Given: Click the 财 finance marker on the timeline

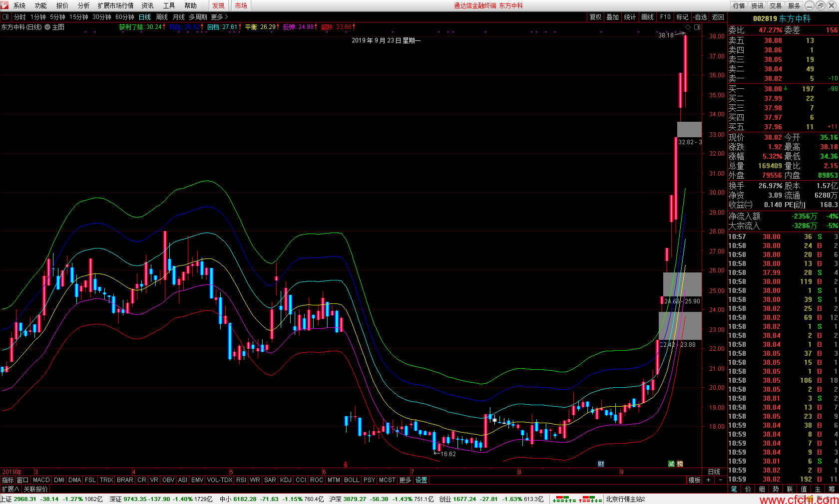Looking at the screenshot, I should tap(601, 464).
